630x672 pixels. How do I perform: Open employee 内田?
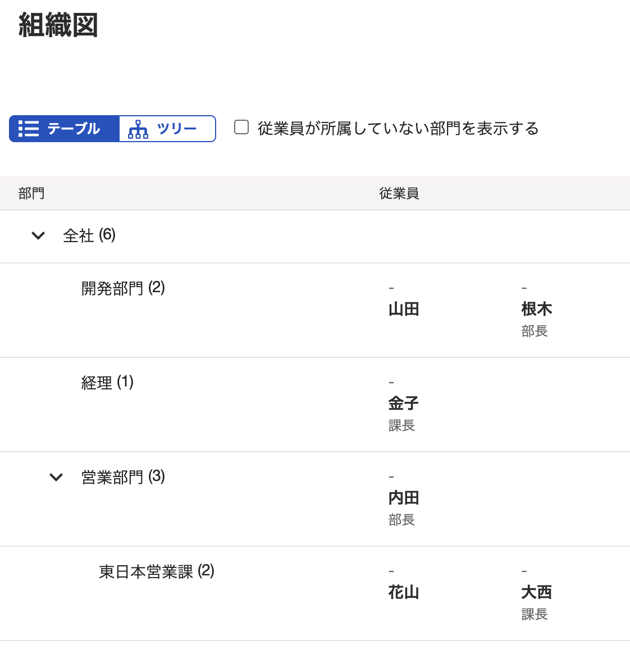(x=404, y=498)
